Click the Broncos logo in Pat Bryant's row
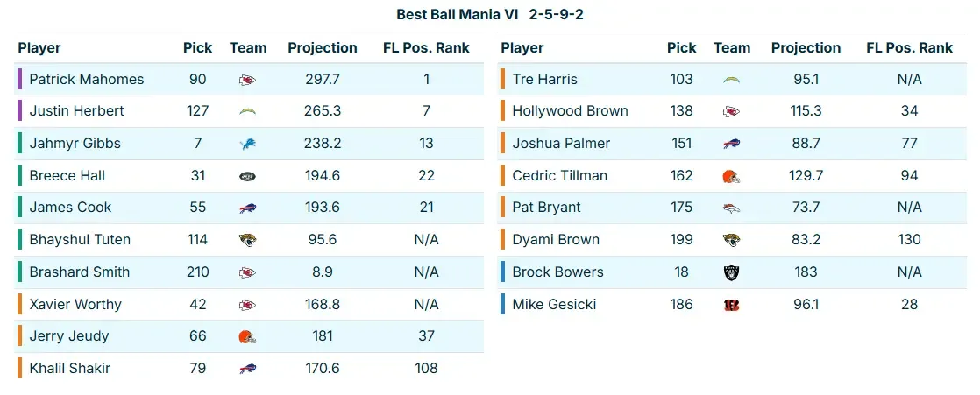The width and height of the screenshot is (980, 395). 732,208
